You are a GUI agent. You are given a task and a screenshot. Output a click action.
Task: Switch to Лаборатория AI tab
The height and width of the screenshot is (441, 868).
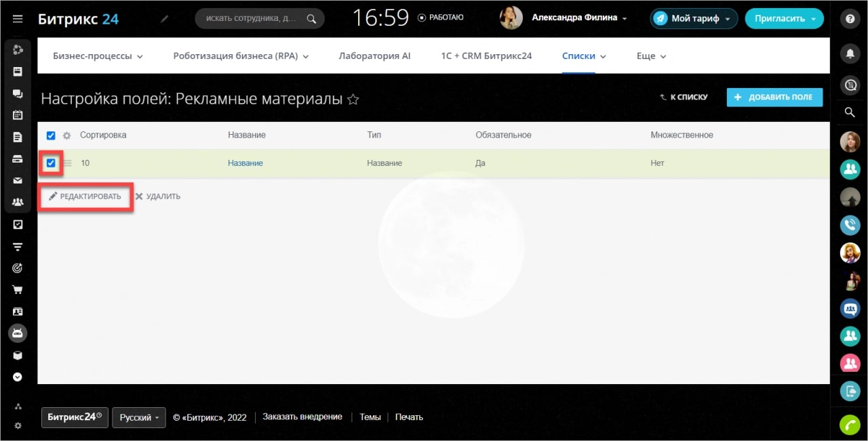tap(374, 56)
